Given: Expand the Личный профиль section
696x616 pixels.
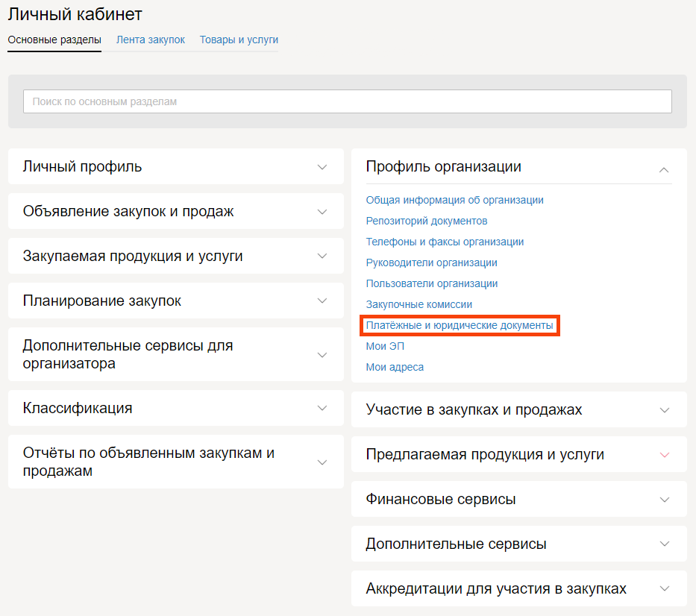Looking at the screenshot, I should pyautogui.click(x=322, y=167).
